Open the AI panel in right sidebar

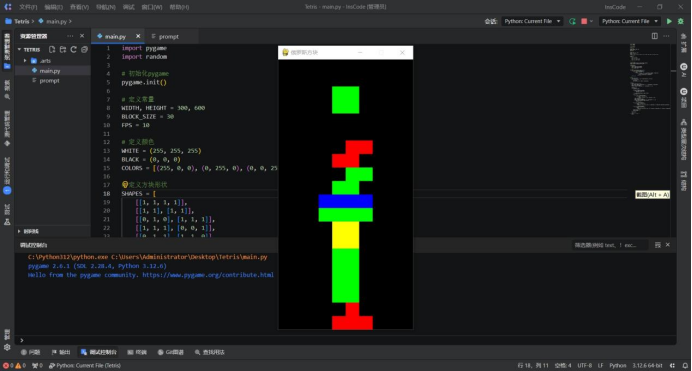(x=684, y=70)
